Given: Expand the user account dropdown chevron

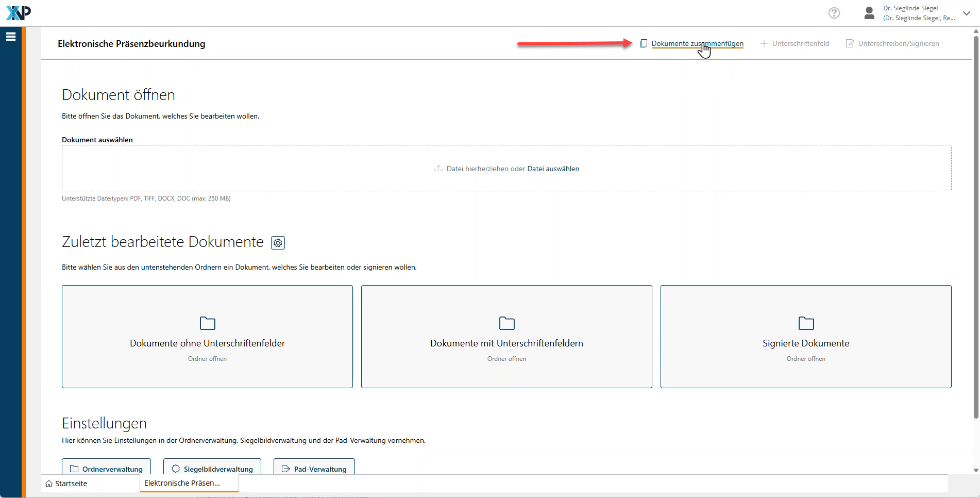Looking at the screenshot, I should [967, 13].
